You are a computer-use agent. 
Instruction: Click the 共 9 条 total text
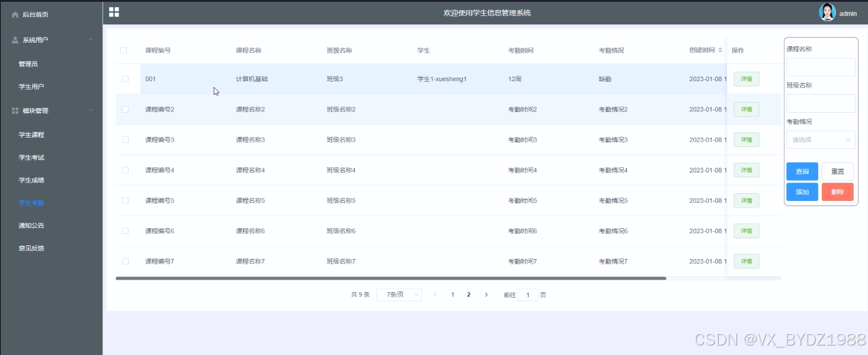pyautogui.click(x=360, y=295)
